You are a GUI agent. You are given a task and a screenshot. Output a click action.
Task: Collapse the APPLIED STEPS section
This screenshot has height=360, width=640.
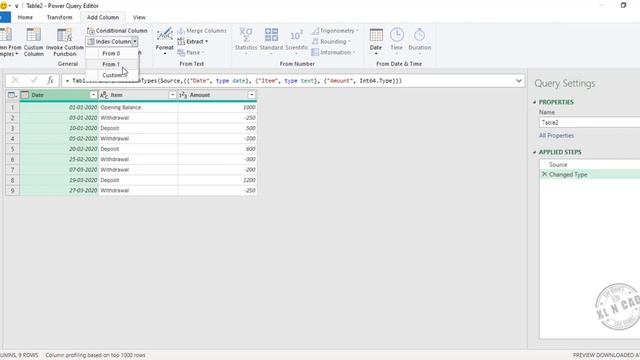(x=534, y=152)
